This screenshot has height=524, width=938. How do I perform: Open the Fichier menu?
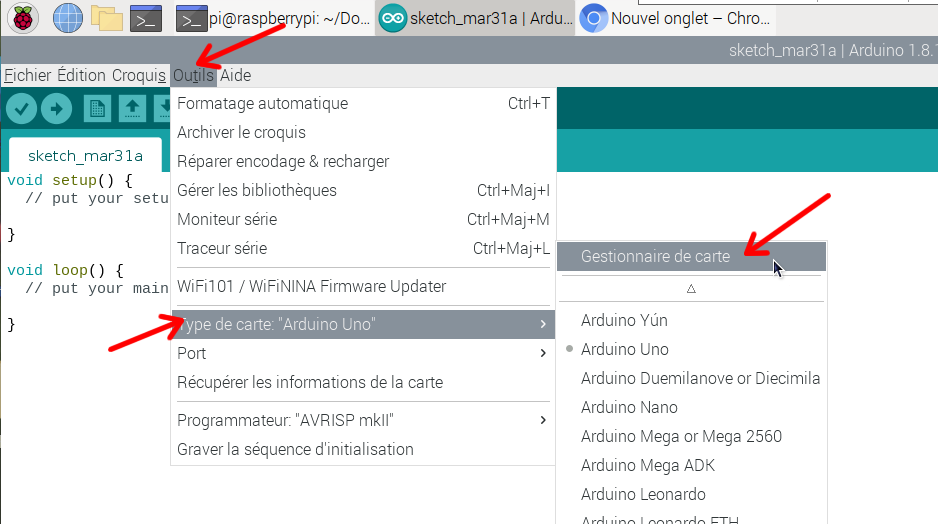[28, 75]
